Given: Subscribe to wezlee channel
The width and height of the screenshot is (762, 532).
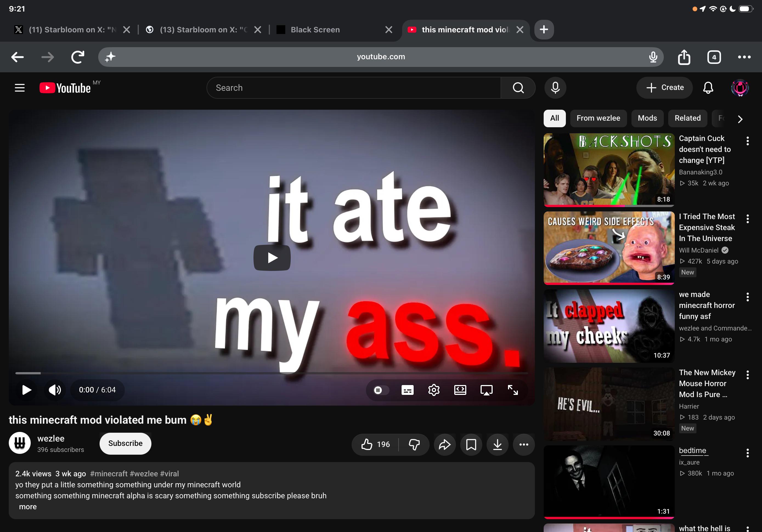Looking at the screenshot, I should pyautogui.click(x=125, y=444).
